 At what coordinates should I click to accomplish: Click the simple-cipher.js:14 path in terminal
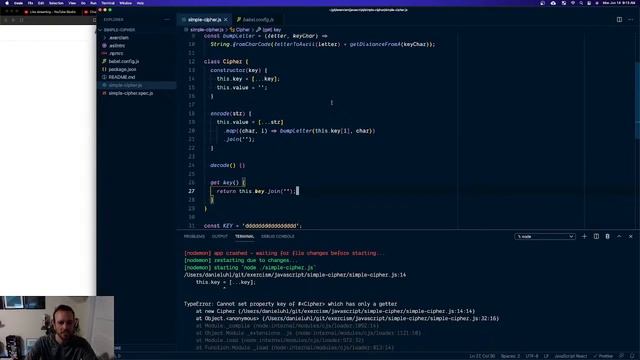point(295,275)
